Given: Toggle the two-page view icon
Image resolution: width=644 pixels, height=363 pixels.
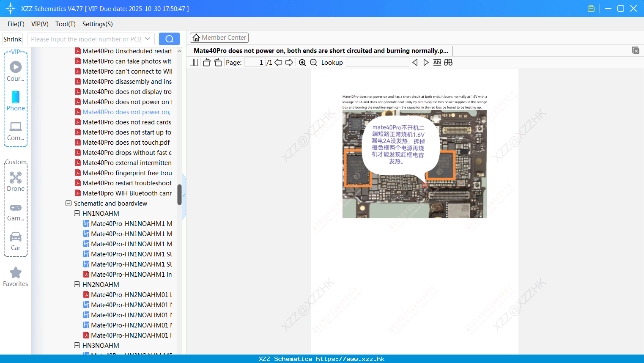Looking at the screenshot, I should tap(194, 62).
